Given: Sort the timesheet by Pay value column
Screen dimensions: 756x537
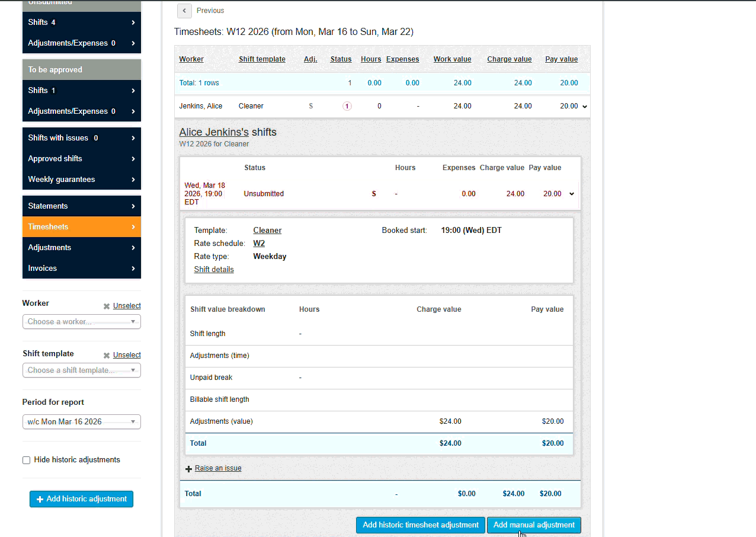Looking at the screenshot, I should tap(561, 59).
